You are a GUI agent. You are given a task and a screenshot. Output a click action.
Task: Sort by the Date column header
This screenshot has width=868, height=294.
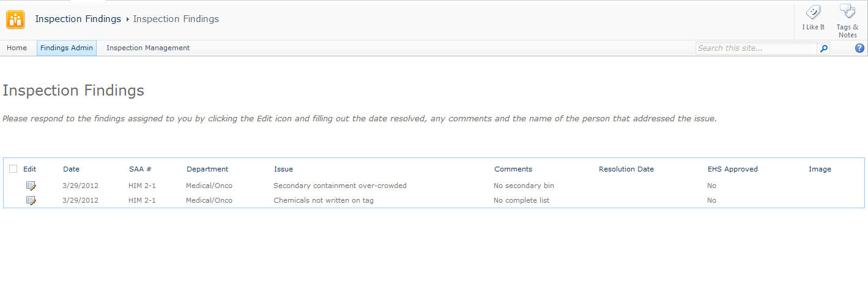[71, 169]
